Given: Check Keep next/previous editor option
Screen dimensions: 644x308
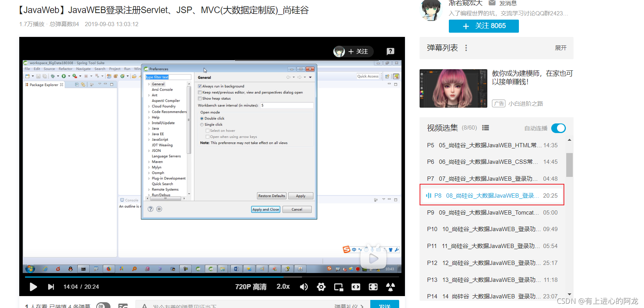Looking at the screenshot, I should 199,92.
